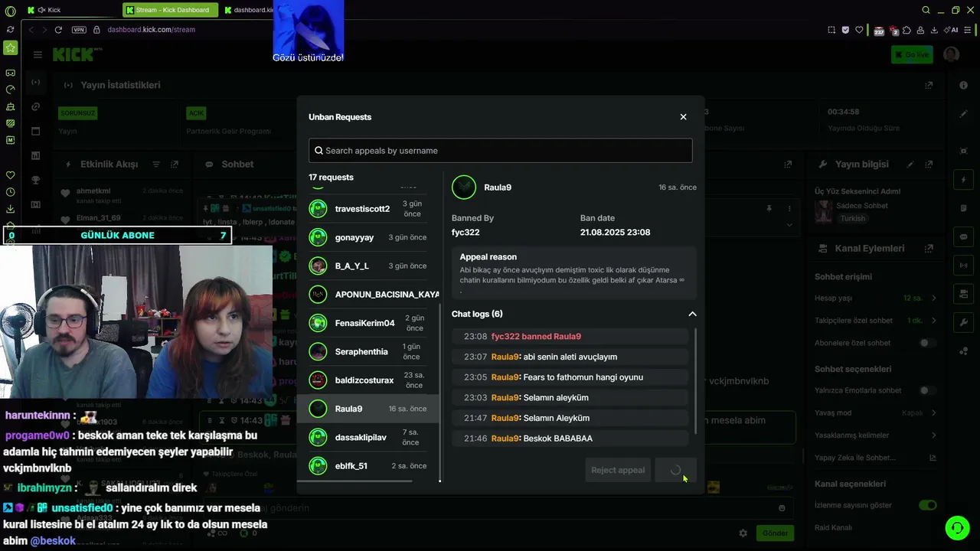Click the wrench icon in right rail
Screen dimensions: 980x551
[964, 323]
